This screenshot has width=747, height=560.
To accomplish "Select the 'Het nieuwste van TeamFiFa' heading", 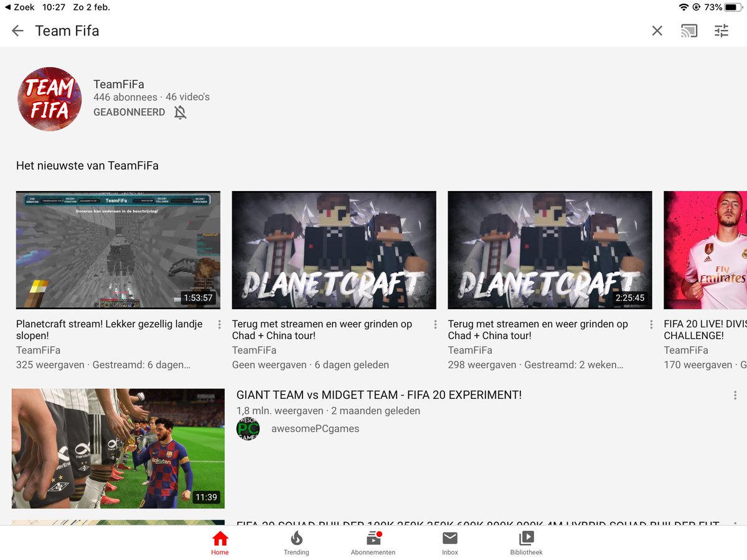I will pyautogui.click(x=87, y=166).
